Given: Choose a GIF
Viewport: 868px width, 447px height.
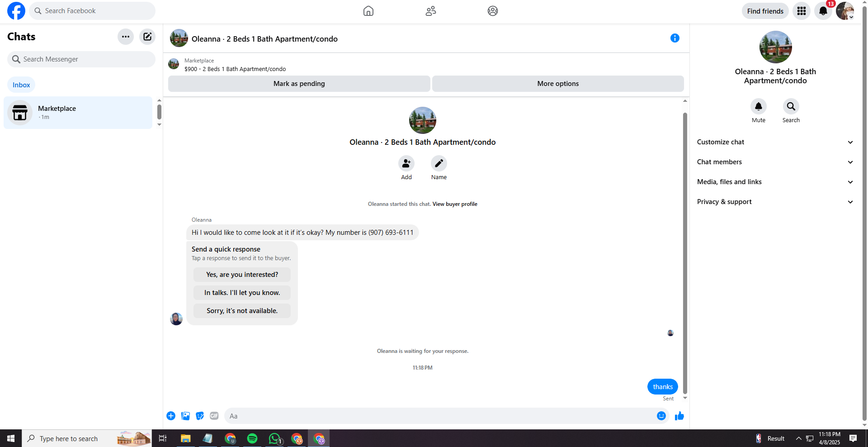Looking at the screenshot, I should coord(214,416).
